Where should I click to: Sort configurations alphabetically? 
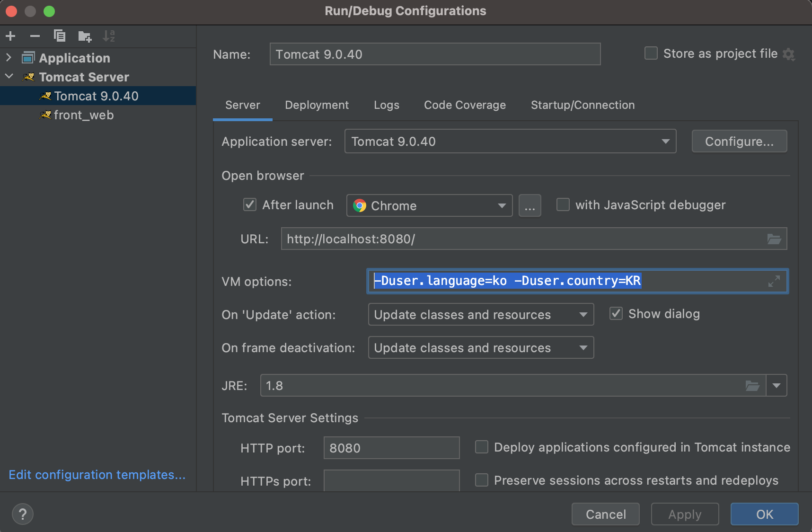[x=109, y=36]
